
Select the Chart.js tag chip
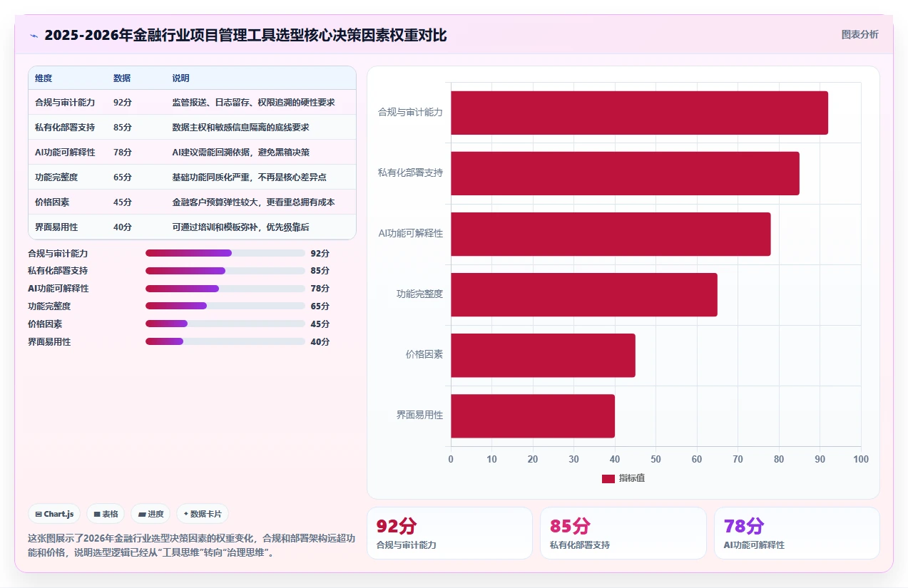(54, 514)
